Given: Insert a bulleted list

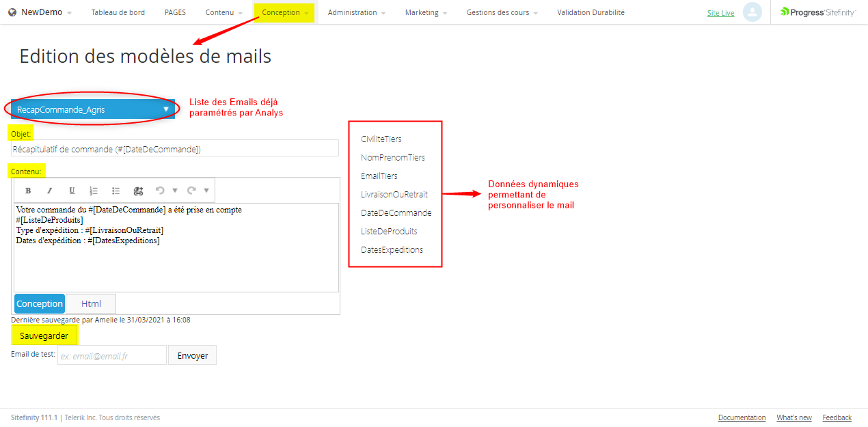Looking at the screenshot, I should tap(116, 191).
